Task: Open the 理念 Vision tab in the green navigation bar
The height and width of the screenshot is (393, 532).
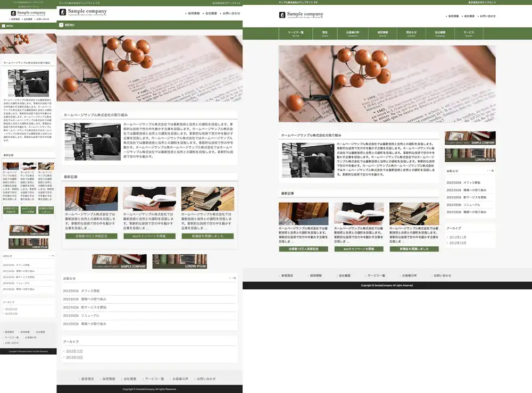Action: [325, 34]
